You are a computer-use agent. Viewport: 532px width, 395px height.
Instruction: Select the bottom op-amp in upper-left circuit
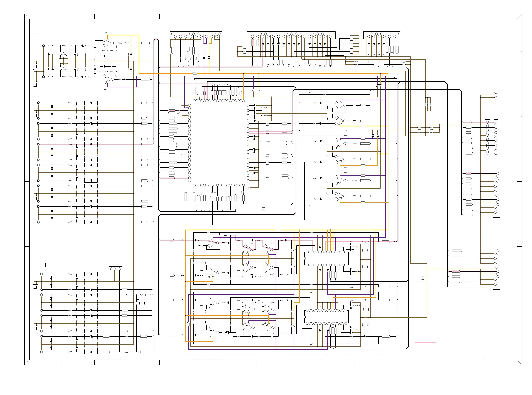click(107, 79)
